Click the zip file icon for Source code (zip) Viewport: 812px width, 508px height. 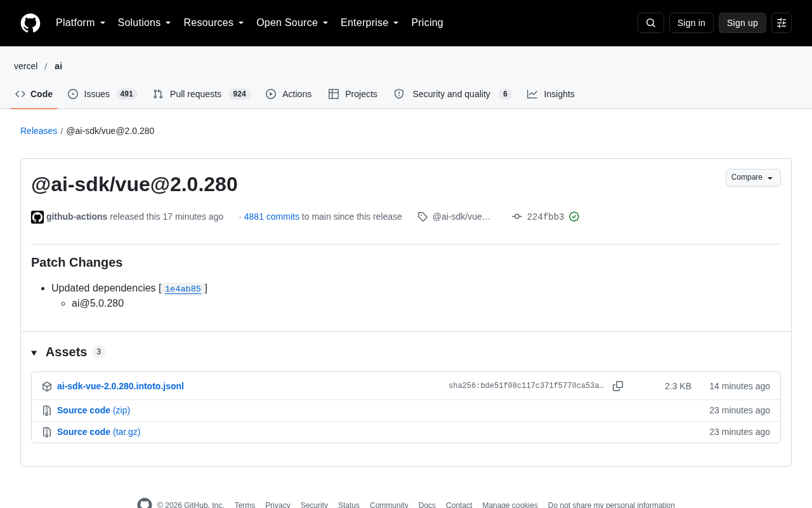47,411
